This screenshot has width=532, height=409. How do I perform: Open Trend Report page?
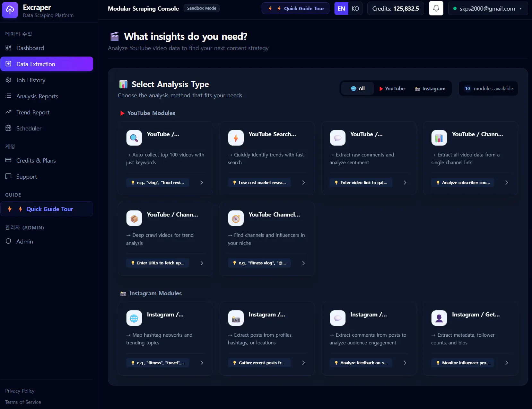(x=47, y=112)
